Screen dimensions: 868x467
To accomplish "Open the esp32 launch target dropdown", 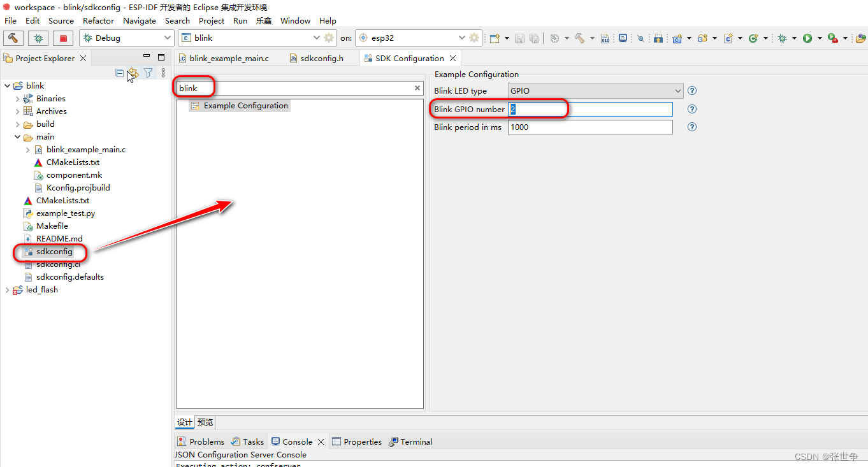I will tap(461, 38).
